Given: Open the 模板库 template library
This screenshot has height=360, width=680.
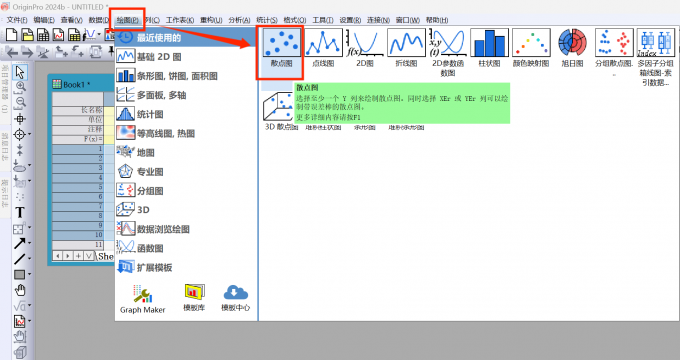Looking at the screenshot, I should coord(194,298).
